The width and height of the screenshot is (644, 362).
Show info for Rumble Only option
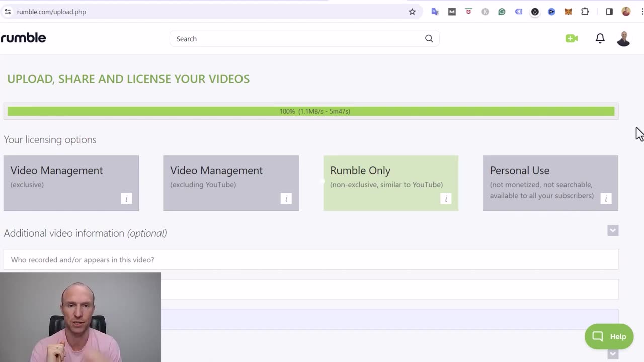[x=446, y=199]
